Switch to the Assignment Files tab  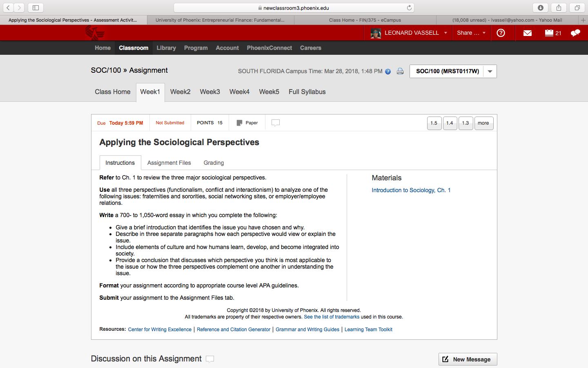169,163
